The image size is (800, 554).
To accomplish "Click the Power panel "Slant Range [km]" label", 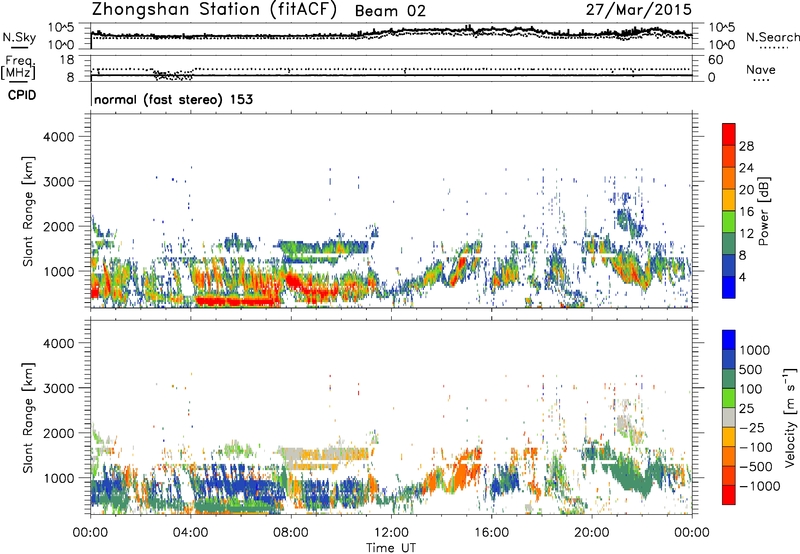I will pyautogui.click(x=28, y=211).
